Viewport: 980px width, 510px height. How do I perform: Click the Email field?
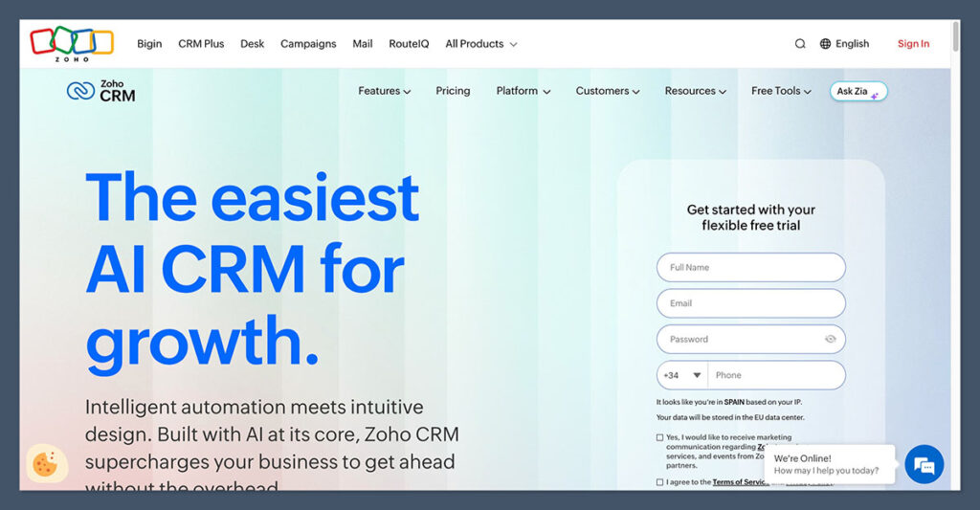pos(750,303)
